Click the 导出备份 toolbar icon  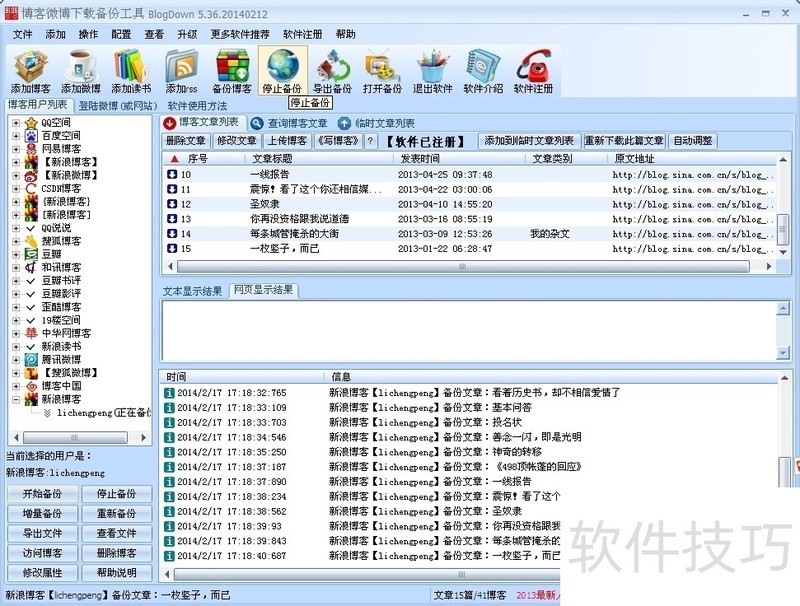(x=332, y=70)
